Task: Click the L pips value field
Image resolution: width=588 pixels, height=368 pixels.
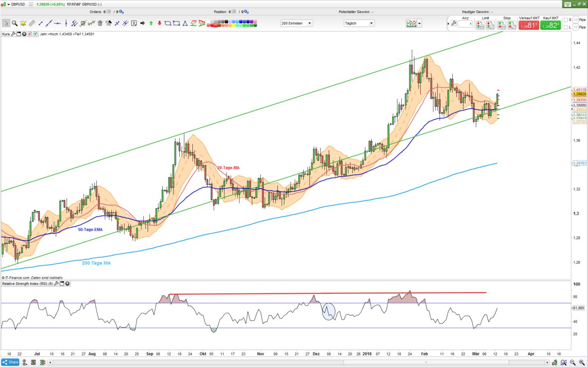Action: tap(575, 27)
